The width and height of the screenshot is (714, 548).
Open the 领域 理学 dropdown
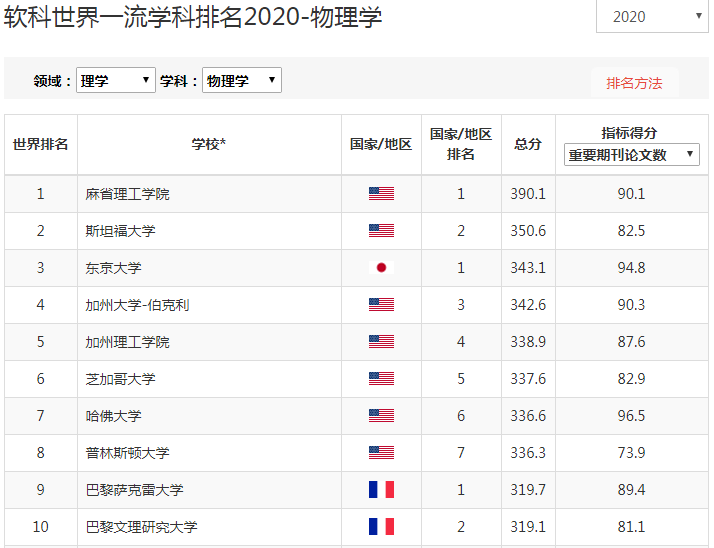point(116,80)
